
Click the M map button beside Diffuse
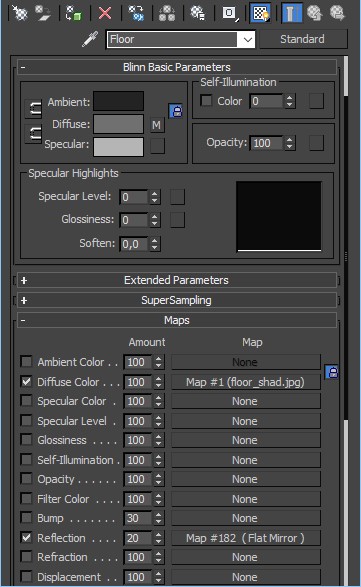[157, 125]
